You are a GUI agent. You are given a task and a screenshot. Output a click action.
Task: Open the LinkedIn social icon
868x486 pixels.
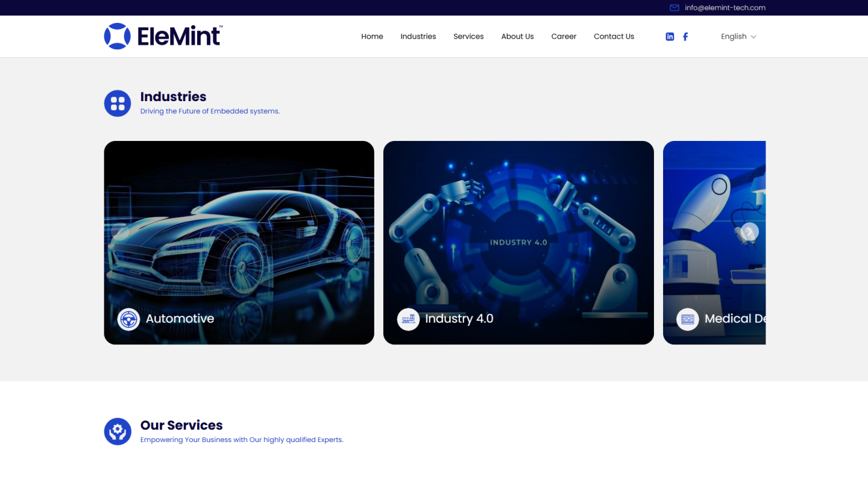point(670,37)
